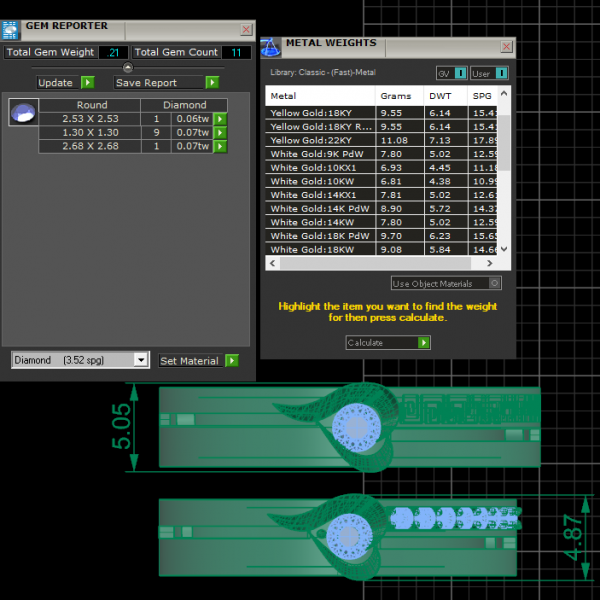Viewport: 600px width, 600px height.
Task: Sort by the Metal column header
Action: point(283,96)
